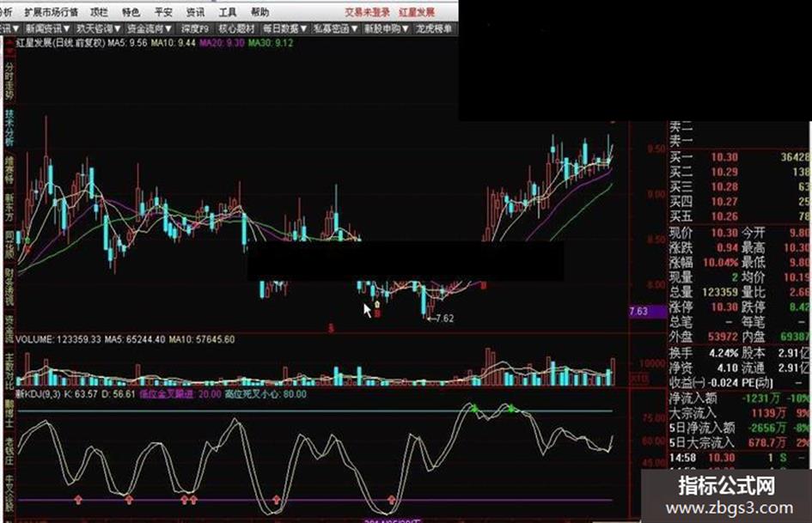Expand the 每日数据 dropdown

pyautogui.click(x=284, y=28)
